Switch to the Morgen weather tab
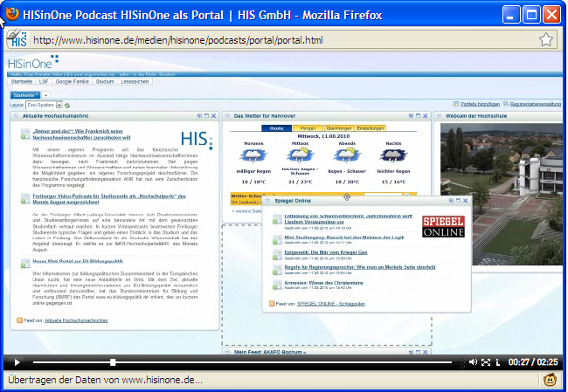The width and height of the screenshot is (568, 392). point(308,128)
